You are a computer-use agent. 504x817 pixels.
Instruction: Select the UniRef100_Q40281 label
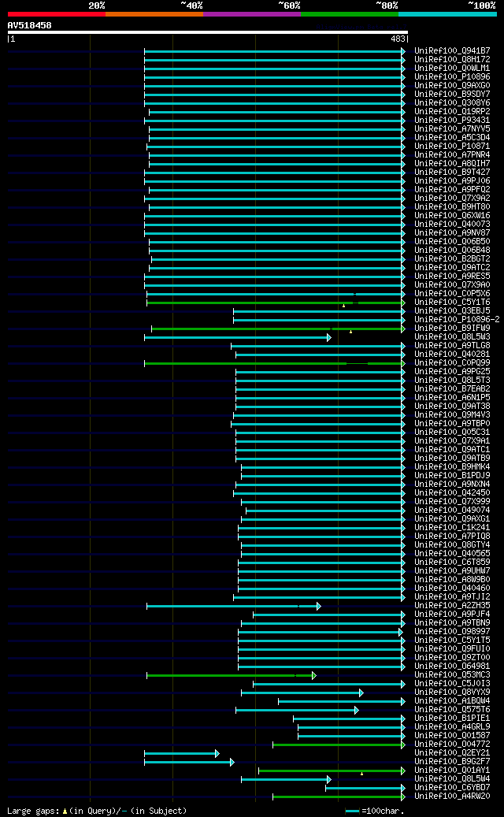point(452,355)
